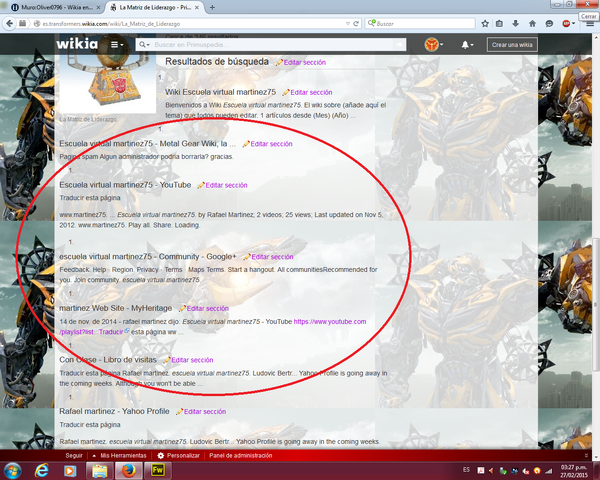Viewport: 600px width, 480px height.
Task: Open Panel de administración
Action: pos(241,456)
